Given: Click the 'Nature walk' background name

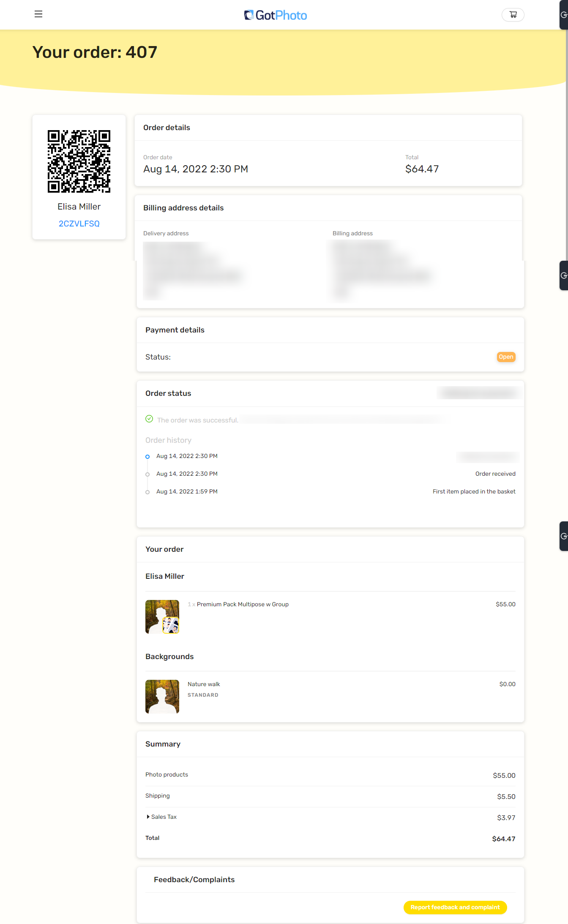Looking at the screenshot, I should coord(204,684).
